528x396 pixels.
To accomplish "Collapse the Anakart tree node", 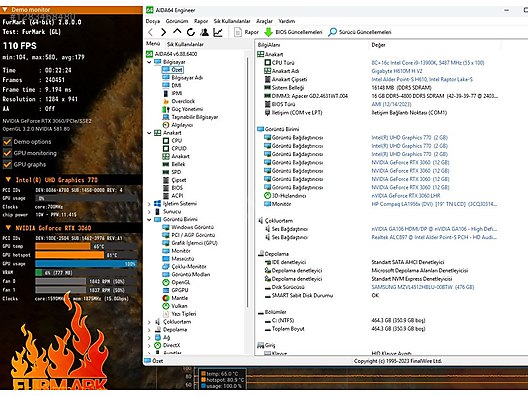I will click(149, 133).
